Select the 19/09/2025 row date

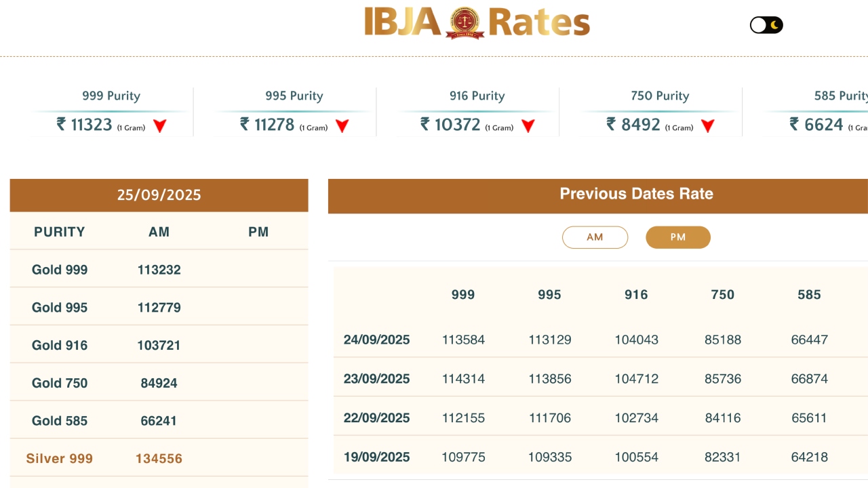pyautogui.click(x=376, y=457)
